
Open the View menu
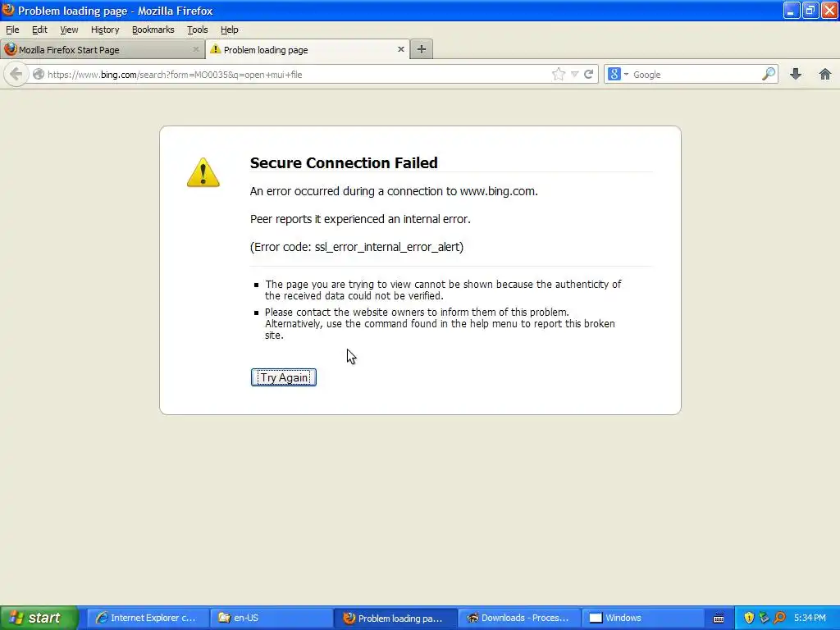point(69,30)
